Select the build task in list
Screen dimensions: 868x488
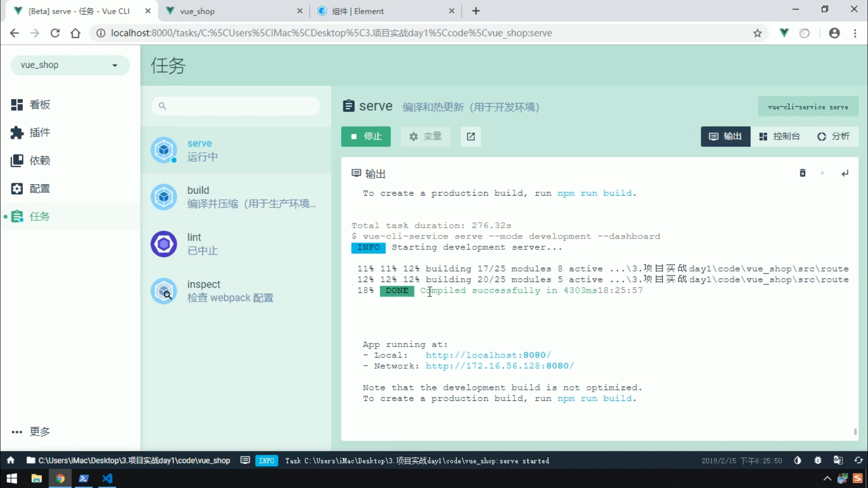pos(236,197)
